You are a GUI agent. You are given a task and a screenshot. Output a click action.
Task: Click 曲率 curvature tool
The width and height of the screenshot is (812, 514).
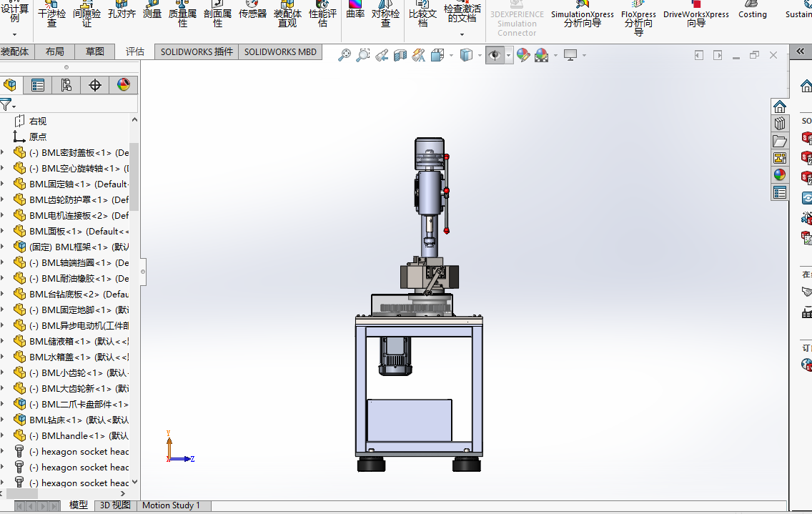coord(355,10)
